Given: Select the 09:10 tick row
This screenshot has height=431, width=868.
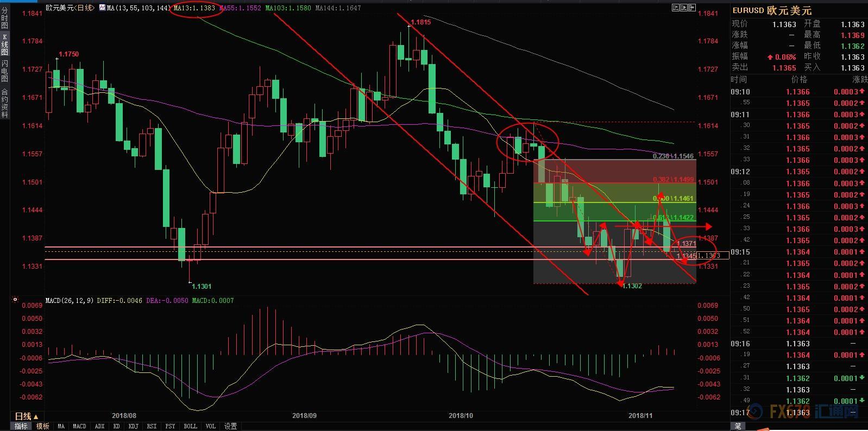Looking at the screenshot, I should 798,92.
